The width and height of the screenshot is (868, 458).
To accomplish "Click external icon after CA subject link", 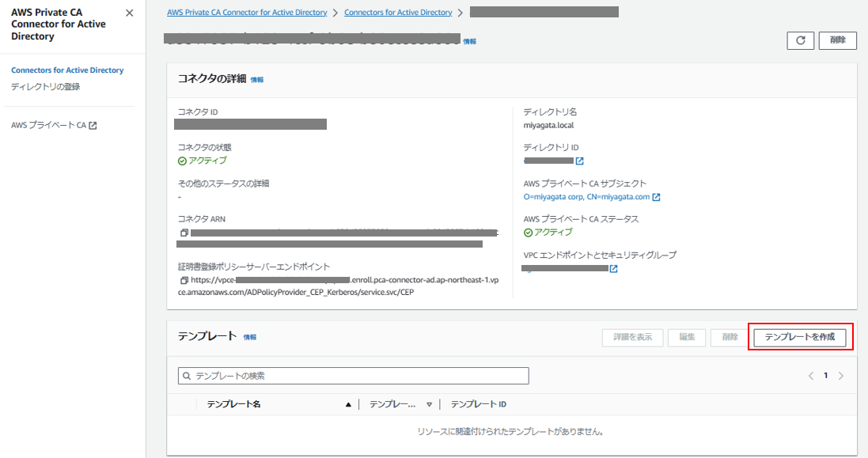I will pyautogui.click(x=656, y=197).
